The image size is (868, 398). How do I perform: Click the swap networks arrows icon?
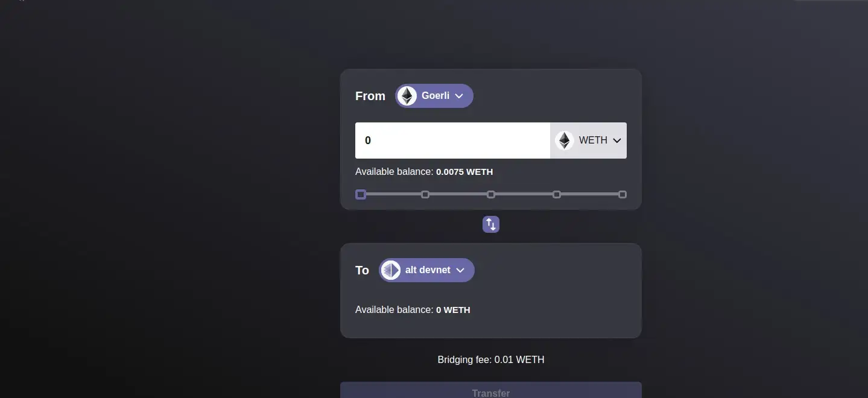491,224
